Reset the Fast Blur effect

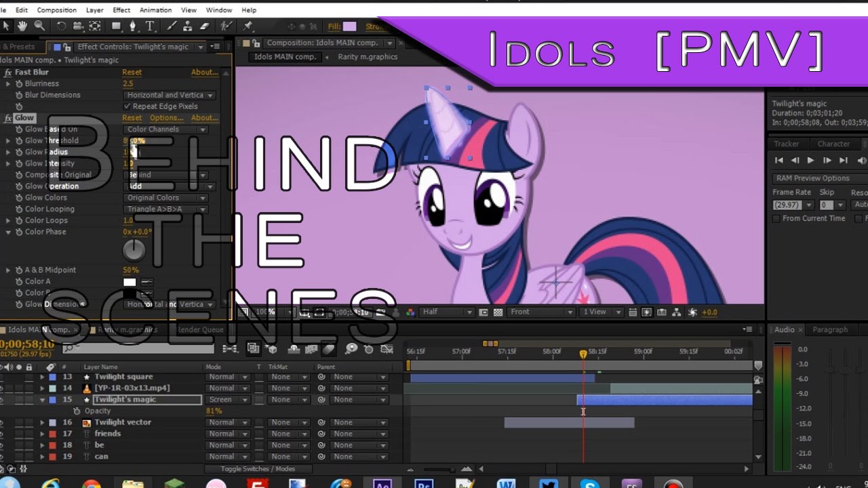(132, 73)
